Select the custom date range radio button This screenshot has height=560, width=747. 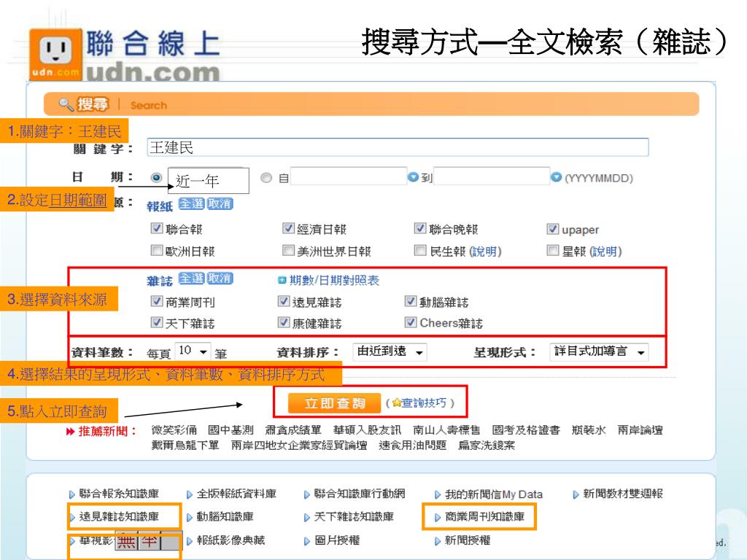[x=266, y=178]
